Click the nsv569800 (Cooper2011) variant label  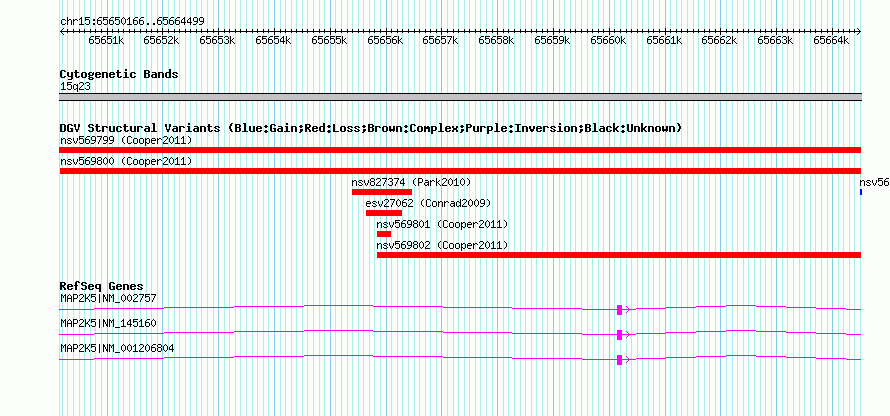[126, 162]
